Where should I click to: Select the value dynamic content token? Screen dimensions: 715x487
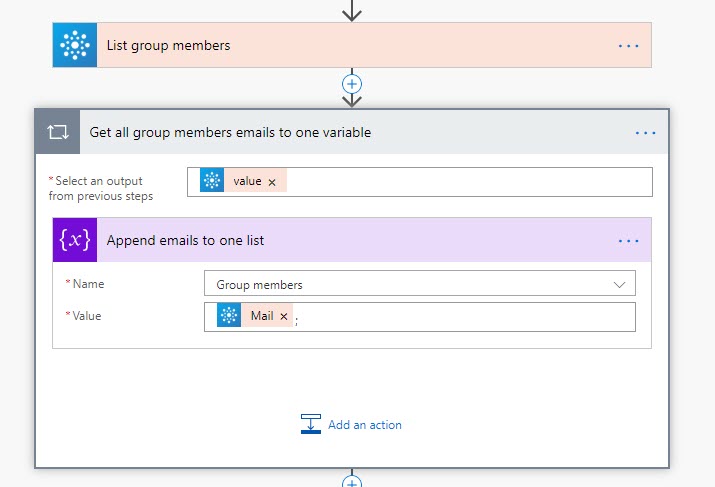[247, 181]
